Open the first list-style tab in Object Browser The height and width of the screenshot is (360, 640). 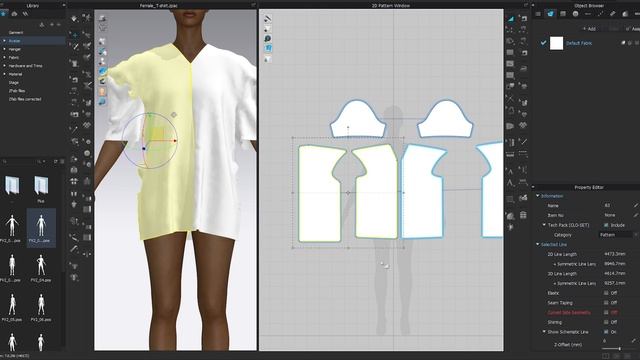(x=538, y=14)
